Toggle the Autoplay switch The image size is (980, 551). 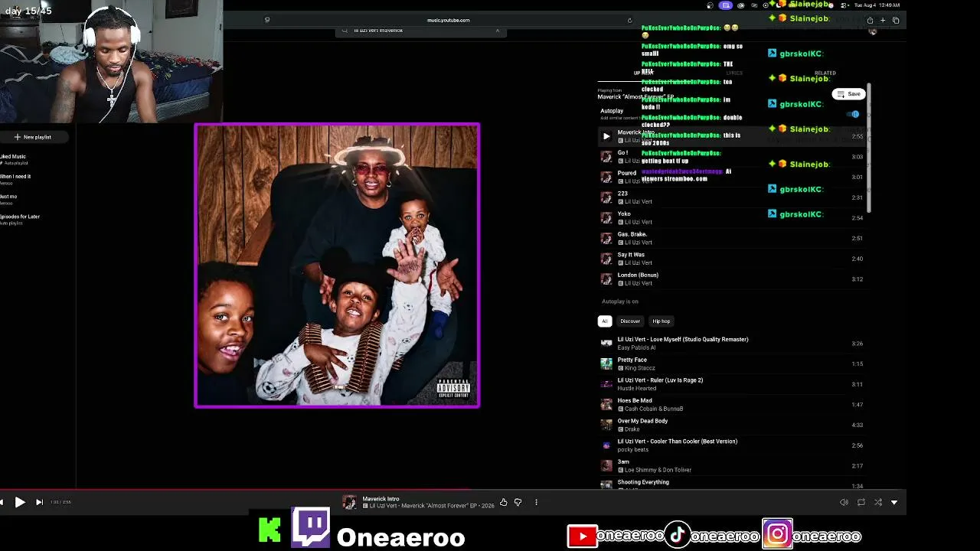tap(854, 114)
